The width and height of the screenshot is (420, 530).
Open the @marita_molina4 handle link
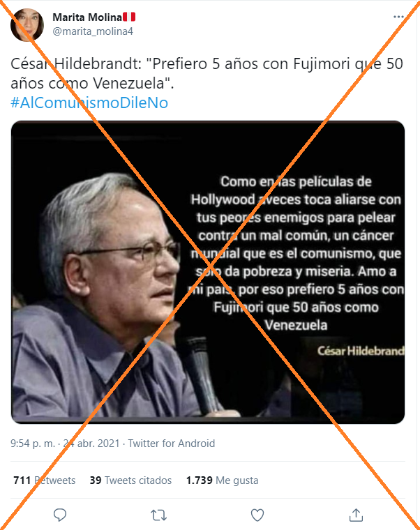93,31
